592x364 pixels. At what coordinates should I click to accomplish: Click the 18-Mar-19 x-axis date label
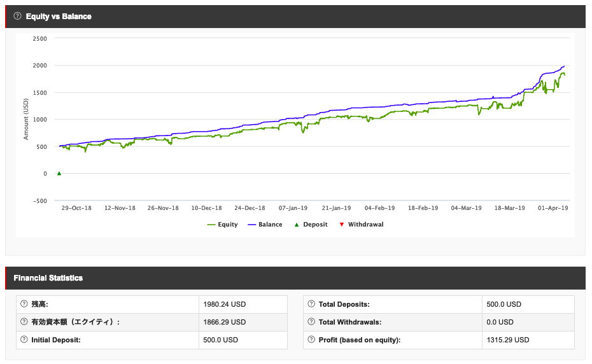click(x=510, y=208)
